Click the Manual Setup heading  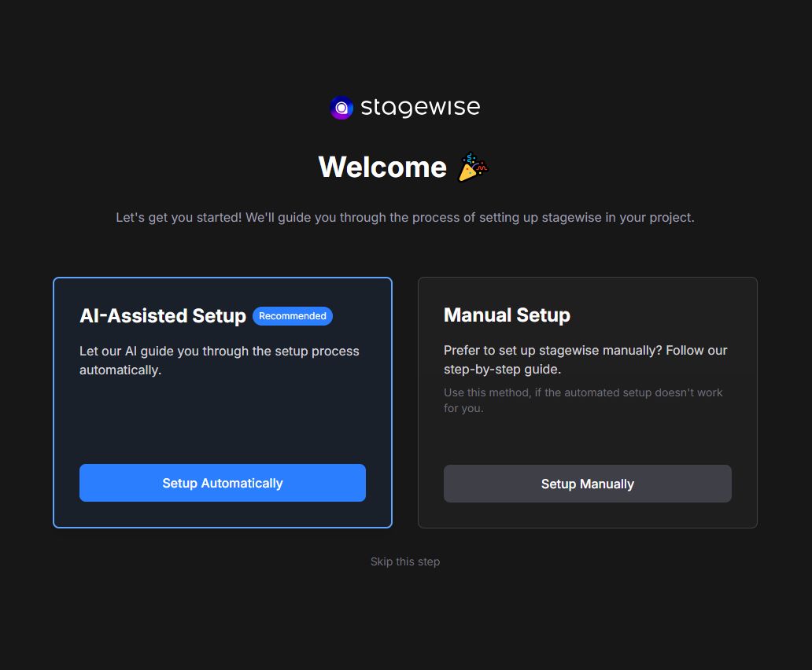click(507, 315)
